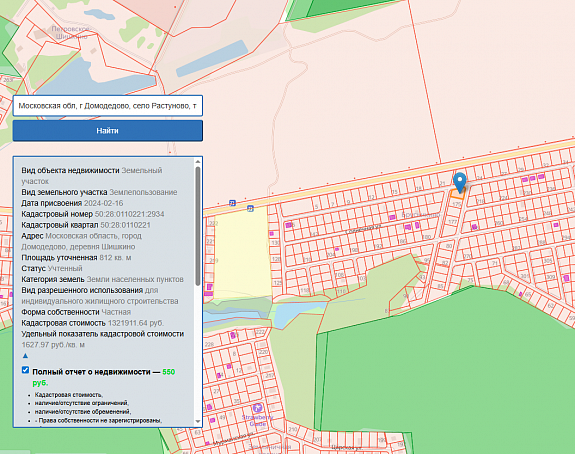575x454 pixels.
Task: Focus the address search input field
Action: point(107,106)
